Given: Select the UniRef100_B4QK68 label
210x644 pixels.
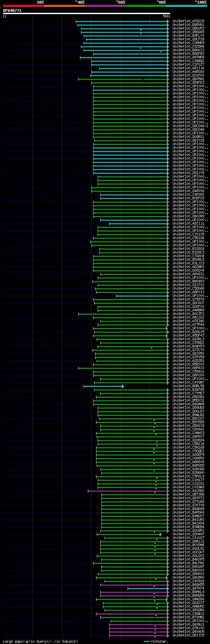Looking at the screenshot, I should 188,509.
